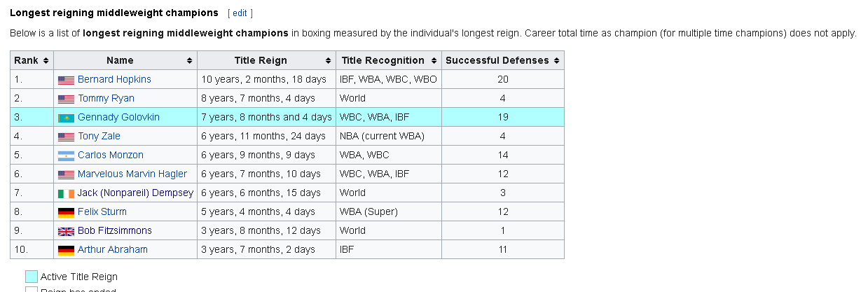Click the UK flag beside Bob Fitzsimmons
The image size is (868, 292).
point(66,231)
